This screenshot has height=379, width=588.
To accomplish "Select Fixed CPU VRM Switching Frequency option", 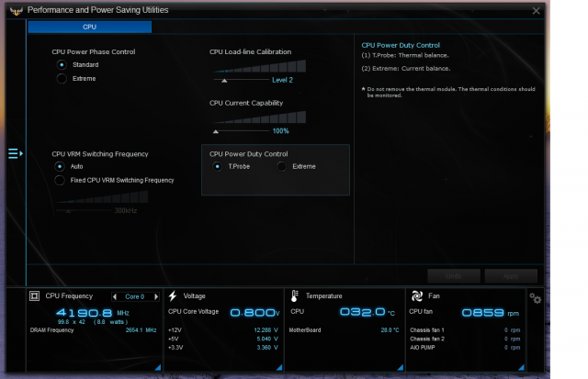I will 61,180.
